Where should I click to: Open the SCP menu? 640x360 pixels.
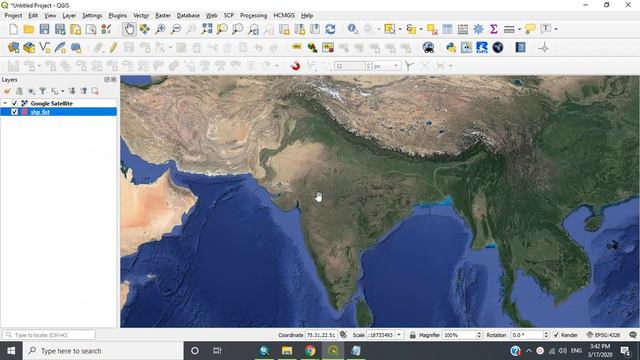click(229, 16)
